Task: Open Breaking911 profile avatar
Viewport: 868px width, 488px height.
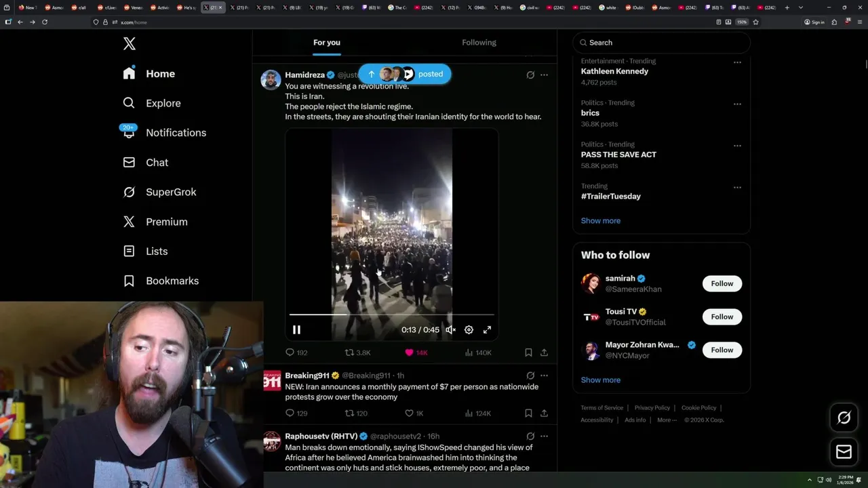Action: [x=272, y=380]
